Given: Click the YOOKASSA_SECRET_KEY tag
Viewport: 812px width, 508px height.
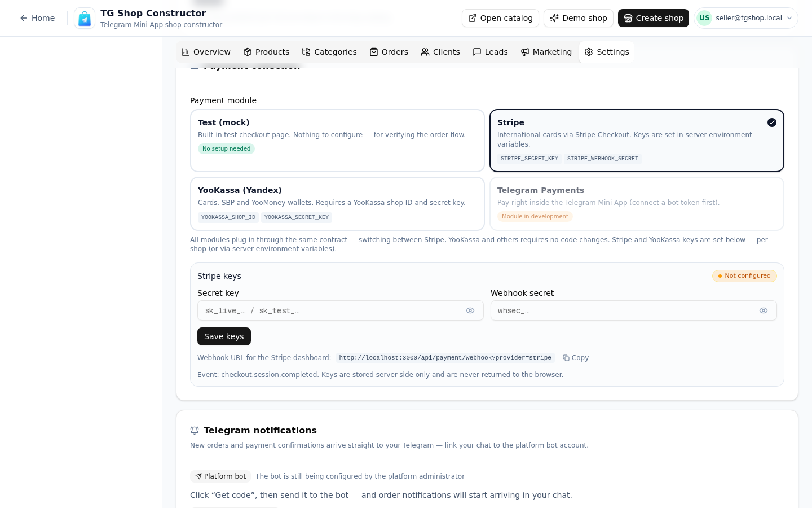Looking at the screenshot, I should 297,217.
